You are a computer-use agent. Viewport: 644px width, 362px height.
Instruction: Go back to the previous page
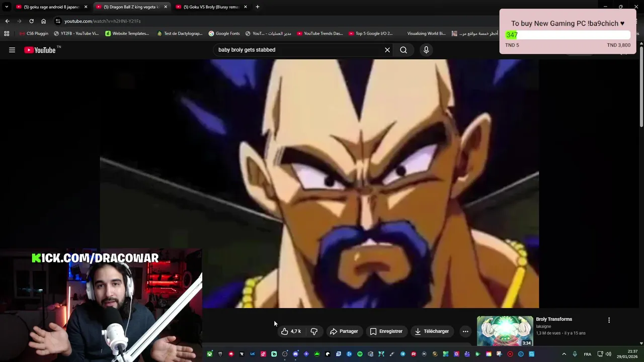7,21
